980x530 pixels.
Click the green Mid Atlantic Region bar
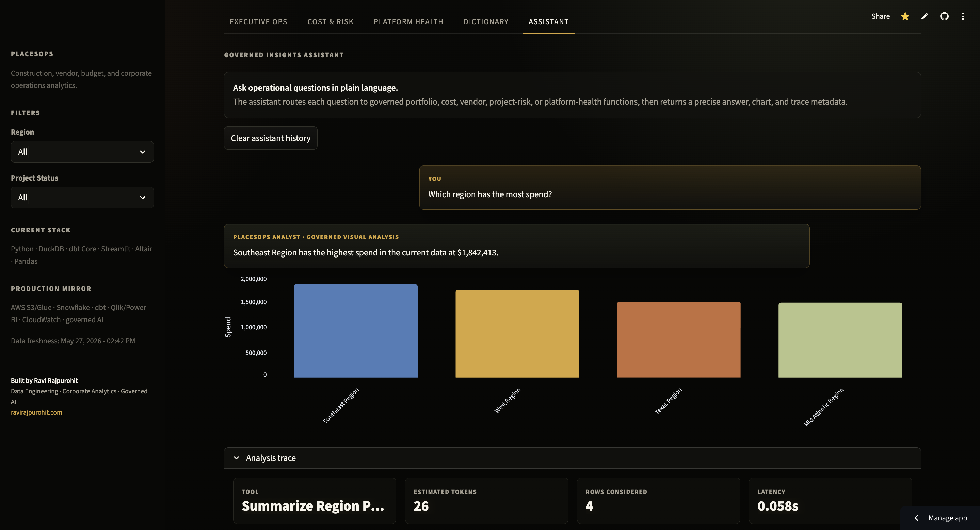coord(840,340)
